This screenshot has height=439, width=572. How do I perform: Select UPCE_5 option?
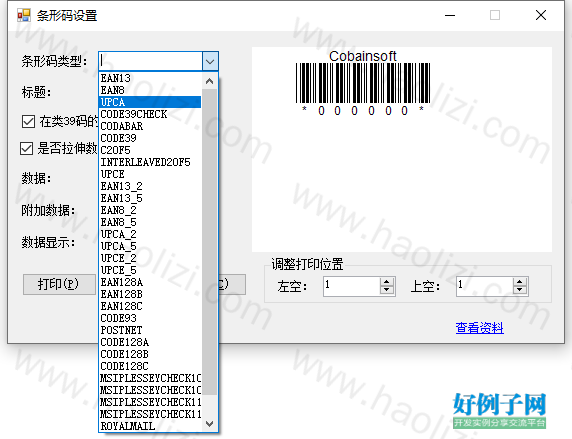(150, 270)
